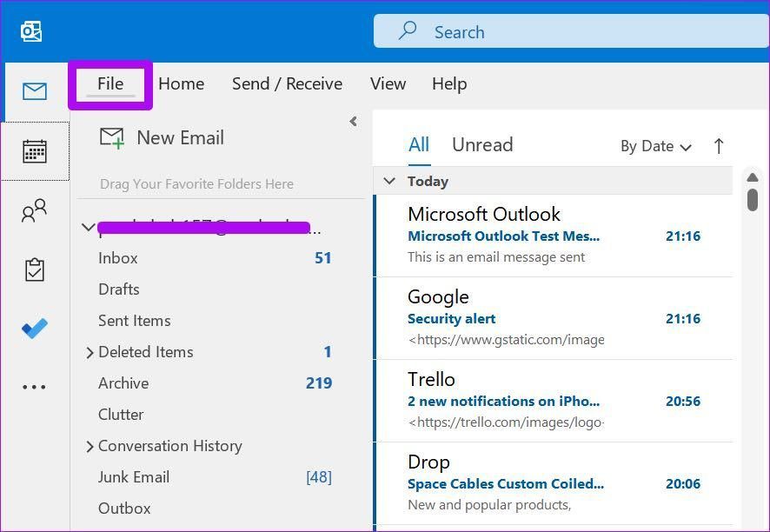Viewport: 770px width, 532px height.
Task: Open the Calendar view icon
Action: pos(35,151)
